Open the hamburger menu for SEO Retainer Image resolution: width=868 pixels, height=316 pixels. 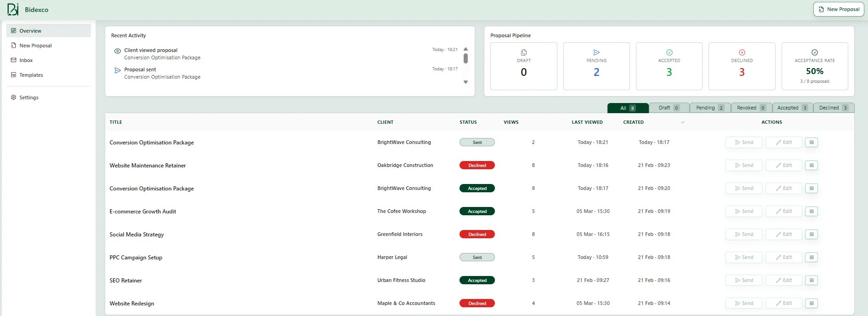tap(811, 280)
